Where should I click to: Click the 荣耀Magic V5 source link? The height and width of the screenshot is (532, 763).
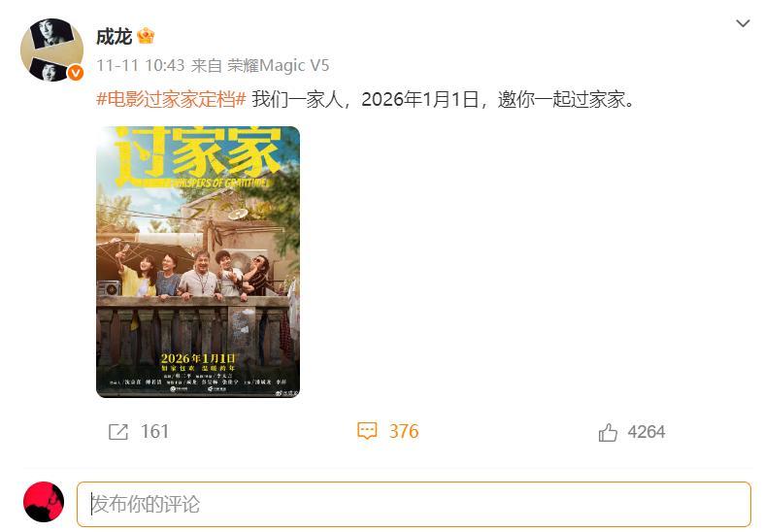[x=279, y=65]
